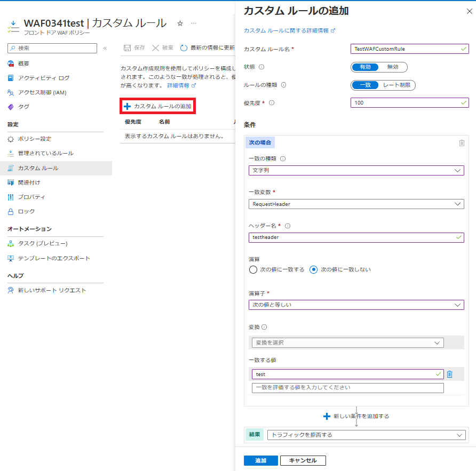Screen dimensions: 476x471
Task: Click the 検索 search field
Action: (x=52, y=48)
